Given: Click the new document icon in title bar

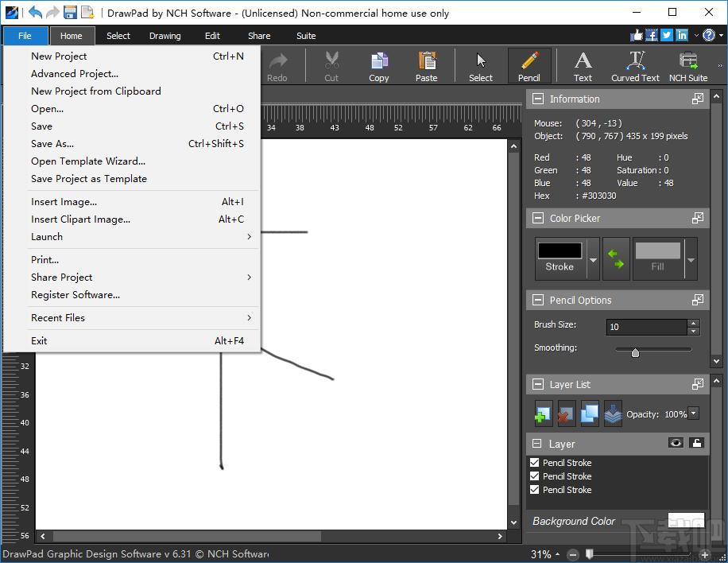Looking at the screenshot, I should pyautogui.click(x=87, y=12).
